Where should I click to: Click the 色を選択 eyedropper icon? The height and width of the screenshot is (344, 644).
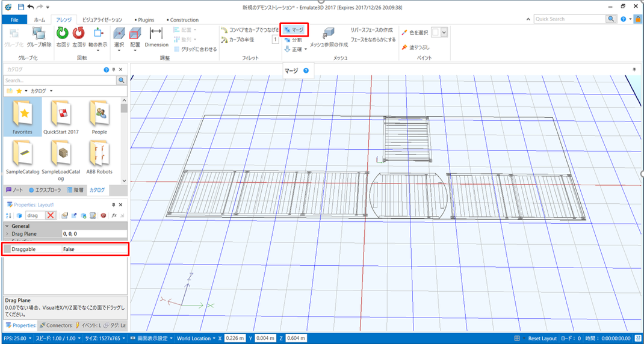click(405, 32)
